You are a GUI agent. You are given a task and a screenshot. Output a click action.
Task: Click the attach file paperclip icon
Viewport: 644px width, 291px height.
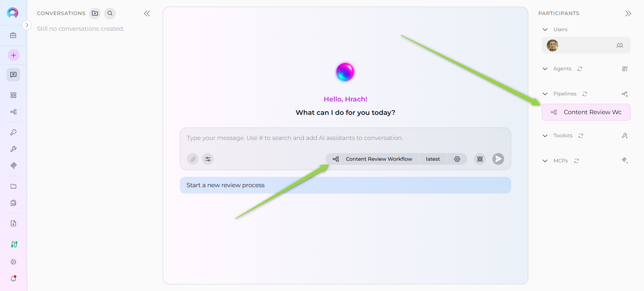pos(193,159)
